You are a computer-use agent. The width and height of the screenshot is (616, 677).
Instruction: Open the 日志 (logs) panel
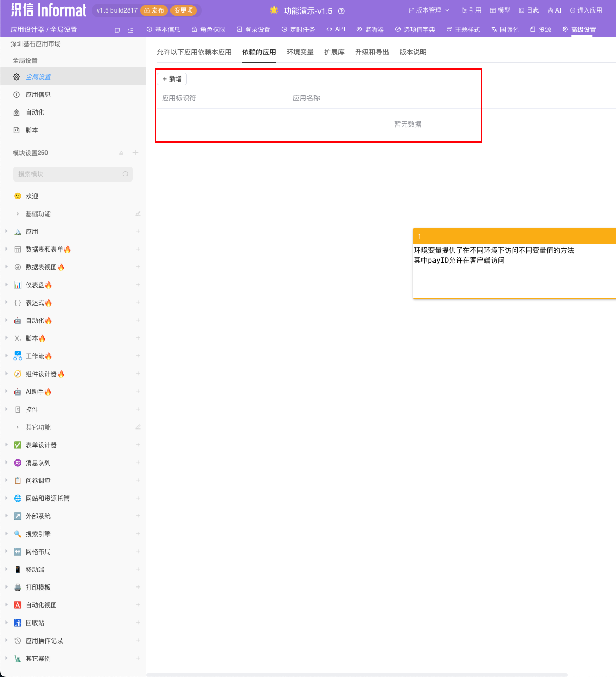tap(529, 10)
